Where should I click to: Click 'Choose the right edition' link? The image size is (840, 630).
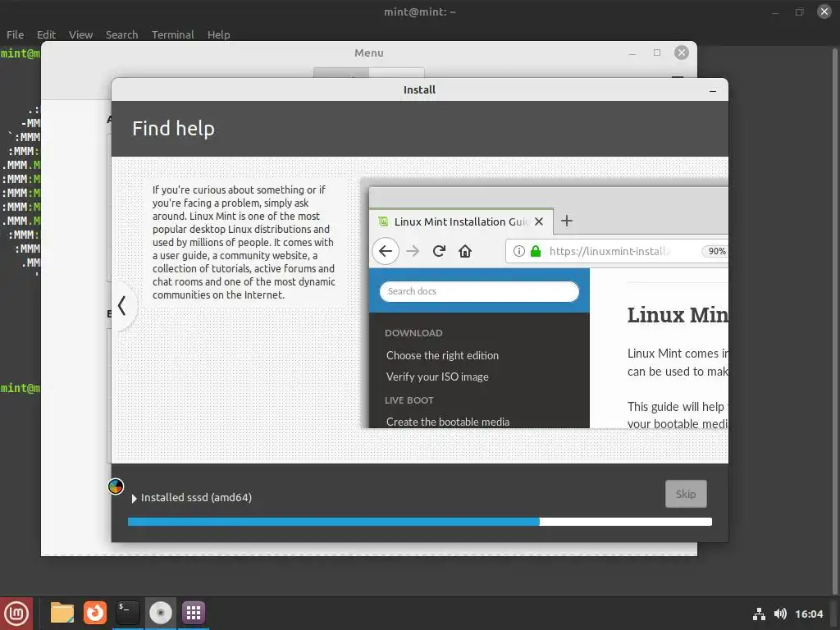coord(442,356)
